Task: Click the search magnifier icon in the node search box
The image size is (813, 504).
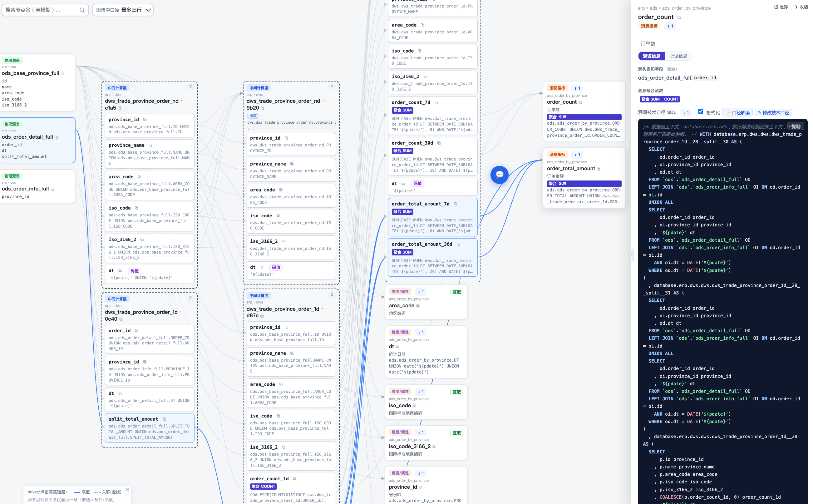Action: pos(82,10)
